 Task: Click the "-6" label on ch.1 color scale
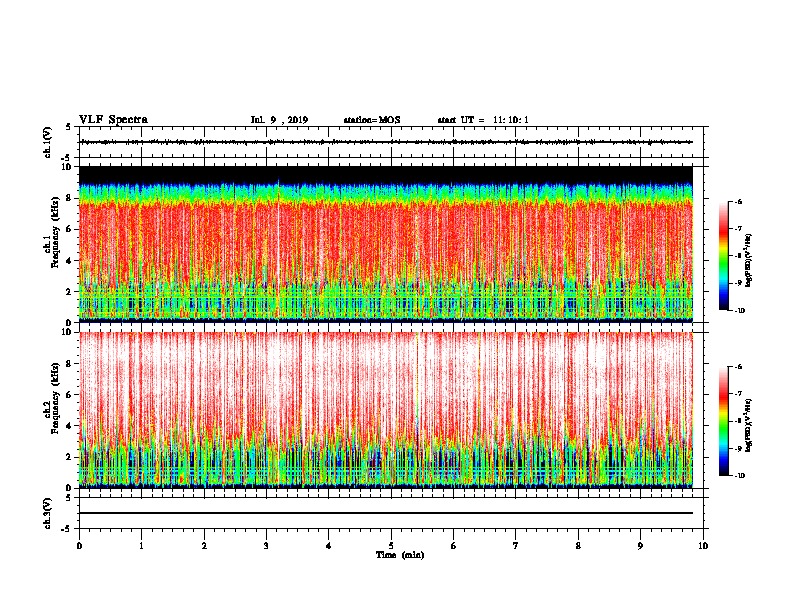coord(738,201)
